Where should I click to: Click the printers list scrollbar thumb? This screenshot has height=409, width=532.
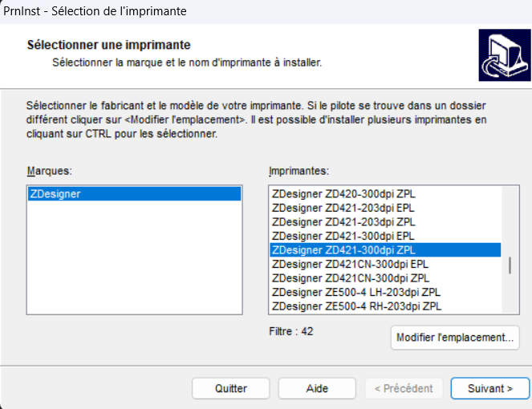coord(510,265)
